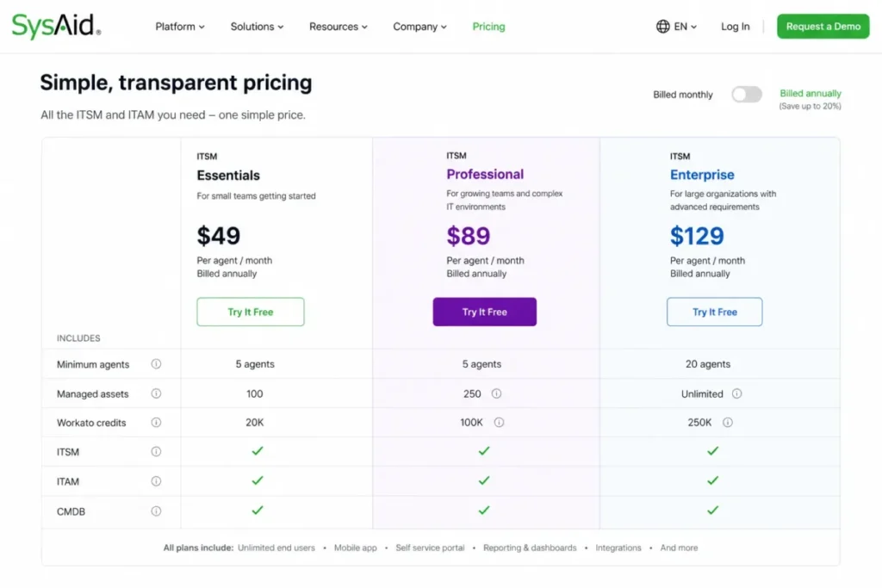The image size is (882, 588).
Task: Open info icon for ITAM row
Action: (156, 481)
